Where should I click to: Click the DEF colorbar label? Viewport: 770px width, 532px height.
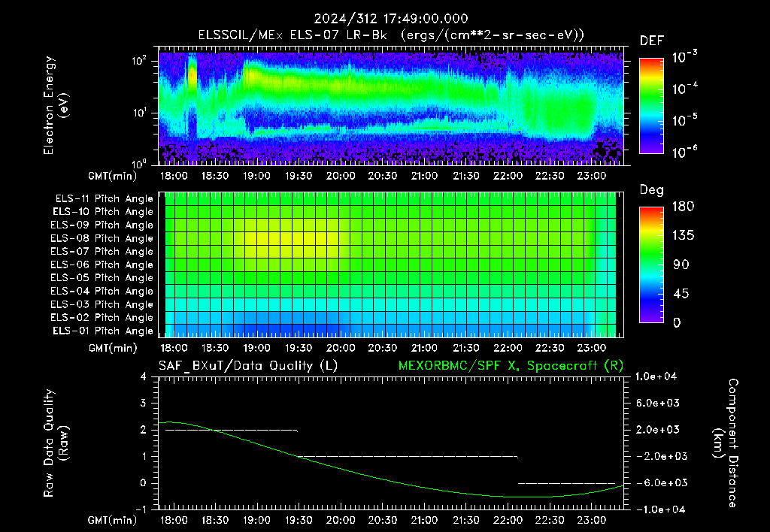pos(652,41)
